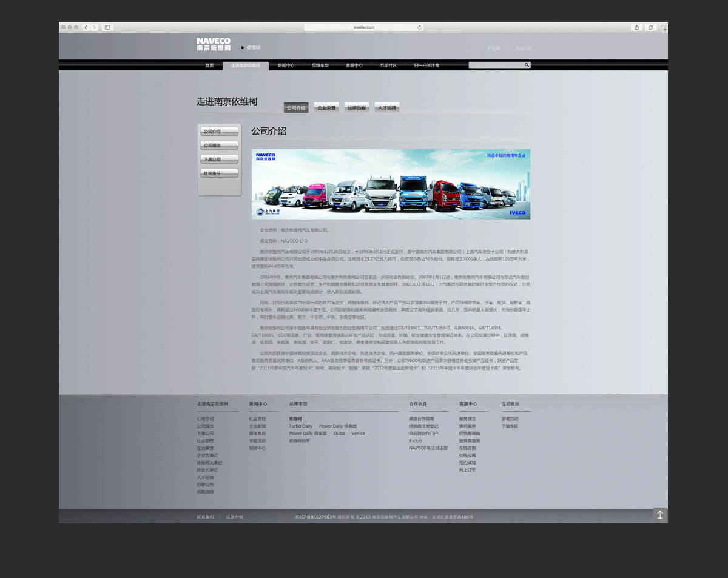The height and width of the screenshot is (578, 728).
Task: Open the K-club footer link
Action: tap(416, 441)
